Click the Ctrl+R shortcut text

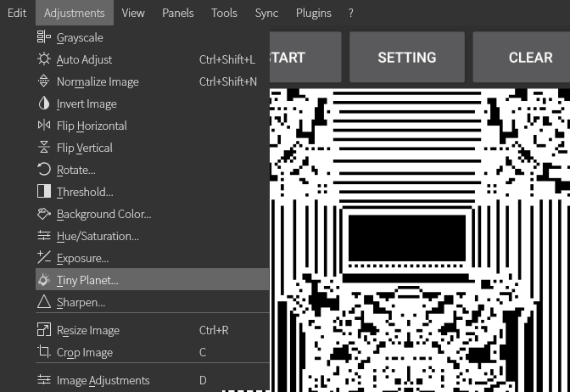coord(214,330)
